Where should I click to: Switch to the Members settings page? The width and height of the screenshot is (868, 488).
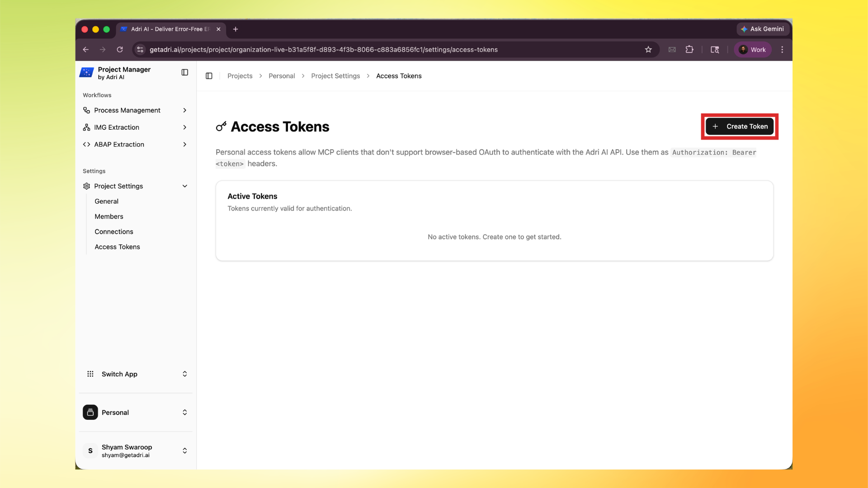[108, 216]
